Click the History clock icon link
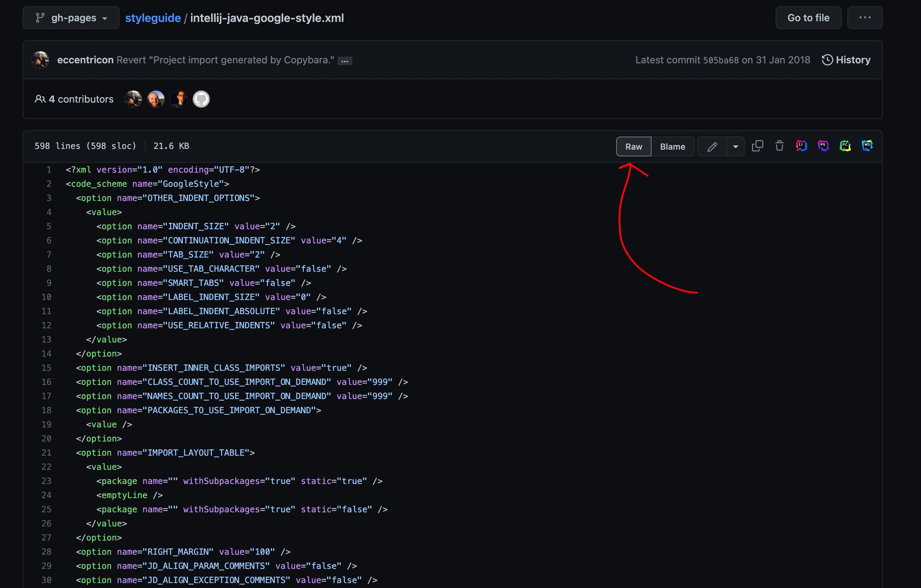921x588 pixels. click(x=846, y=60)
